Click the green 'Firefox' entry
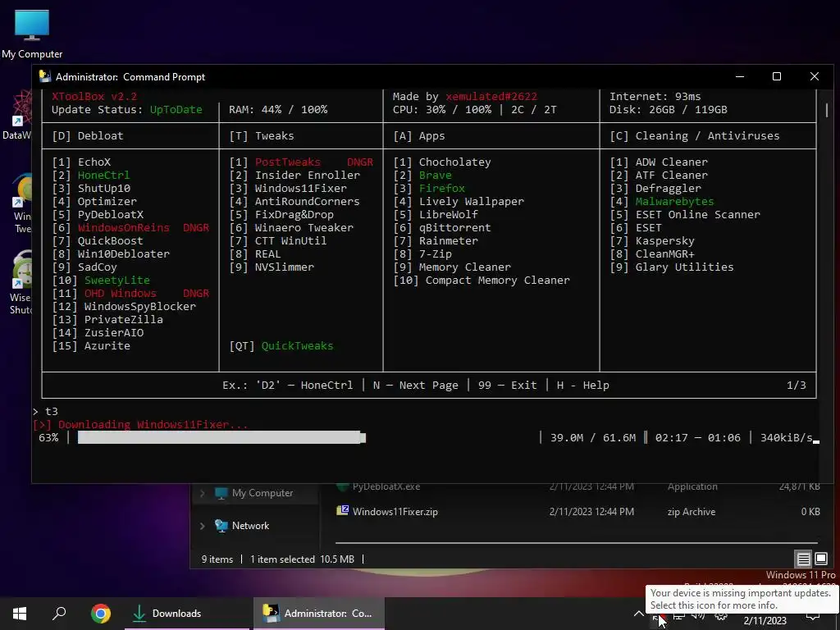The width and height of the screenshot is (840, 630). pyautogui.click(x=442, y=188)
